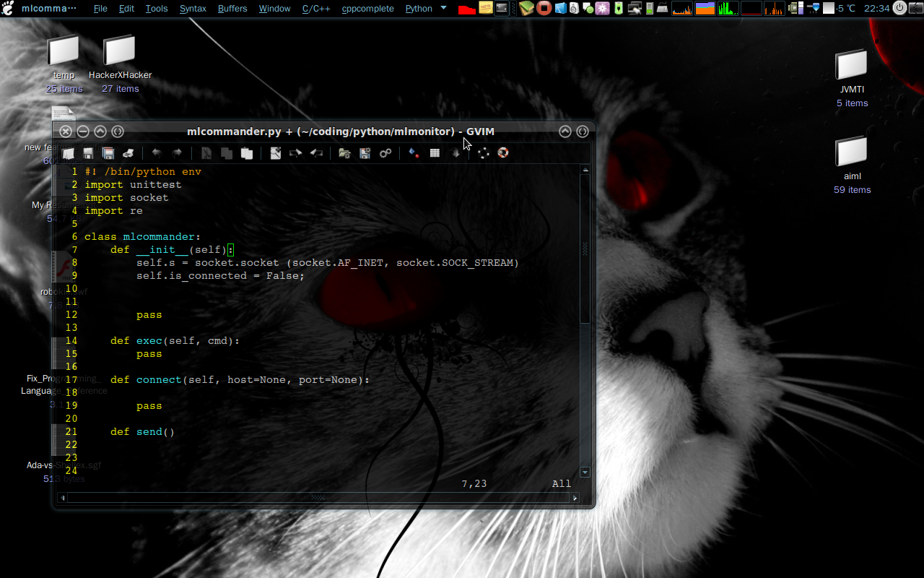Open the sticky notes panel applet
The height and width of the screenshot is (578, 924).
pos(486,9)
